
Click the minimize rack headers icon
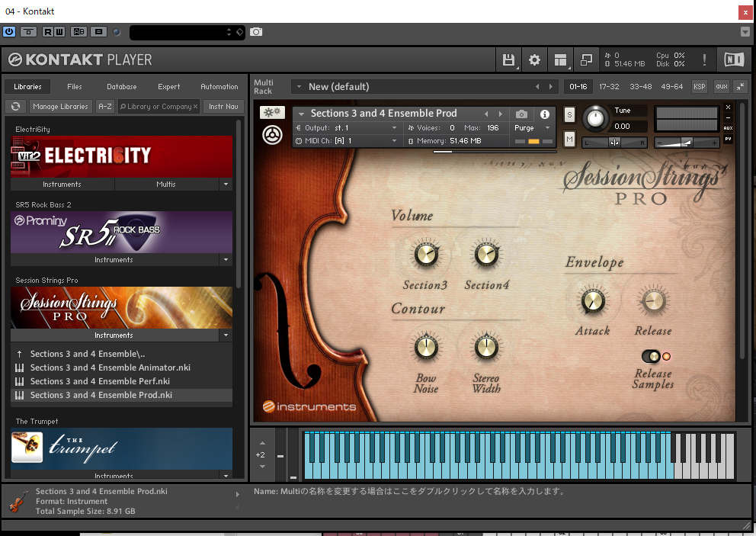tap(740, 87)
